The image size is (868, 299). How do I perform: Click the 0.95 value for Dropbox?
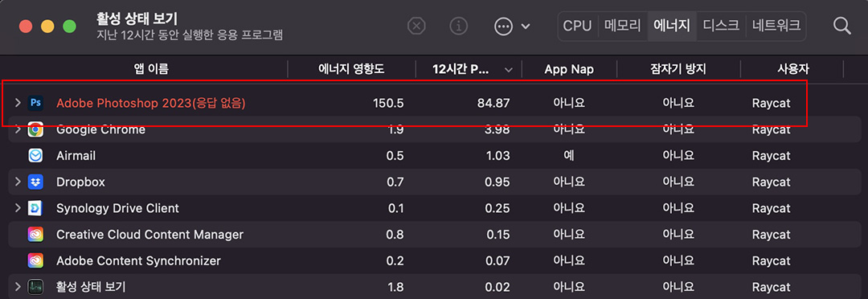497,182
